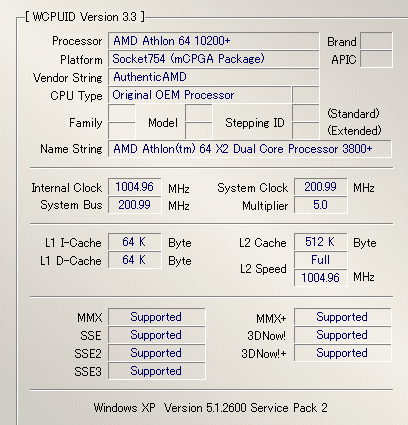Click the L2 Cache label
408x425 pixels.
pos(263,243)
